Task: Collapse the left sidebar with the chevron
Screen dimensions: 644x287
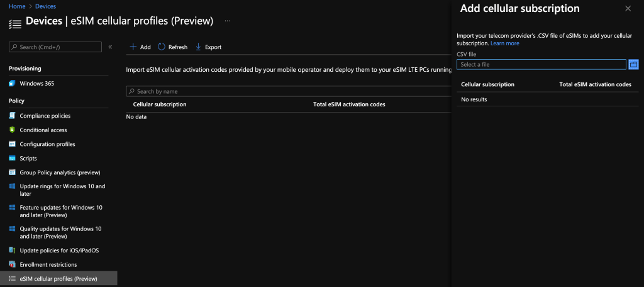Action: [x=110, y=47]
